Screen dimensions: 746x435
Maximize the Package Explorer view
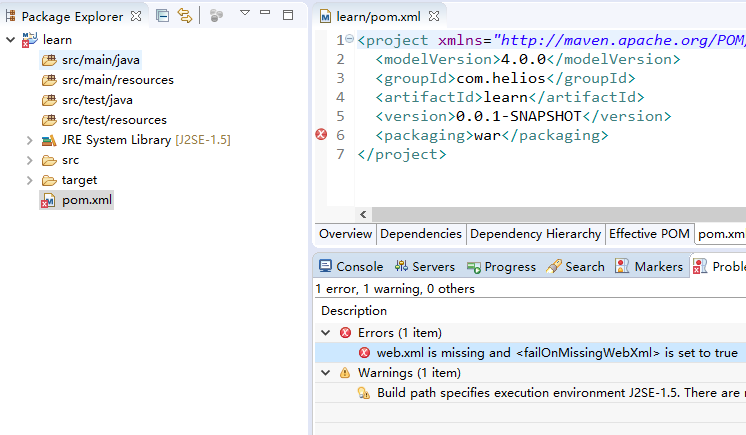point(288,15)
